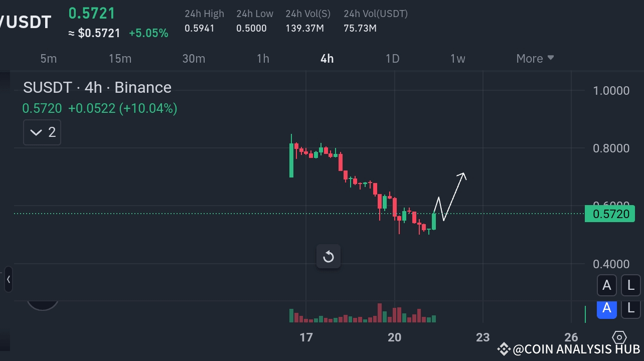Open the chart settings hexagon icon
This screenshot has height=361, width=644.
coord(619,338)
